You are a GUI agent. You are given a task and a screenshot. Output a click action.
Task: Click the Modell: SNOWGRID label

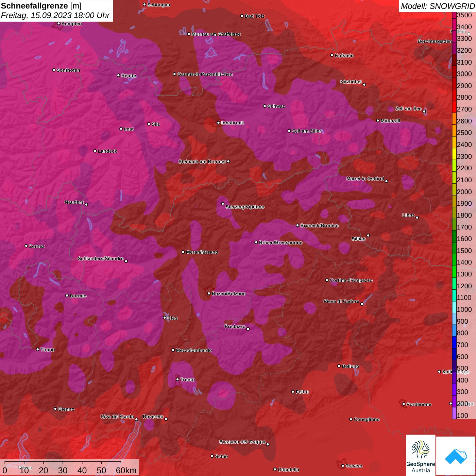(x=438, y=6)
